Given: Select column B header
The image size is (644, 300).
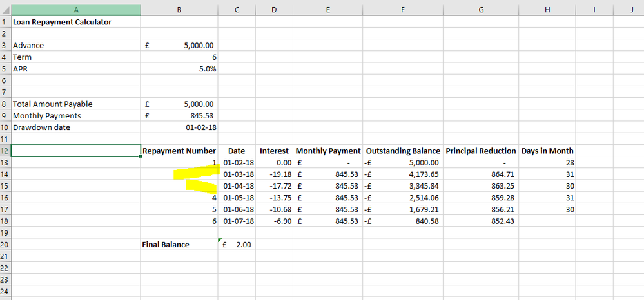Looking at the screenshot, I should [x=179, y=10].
